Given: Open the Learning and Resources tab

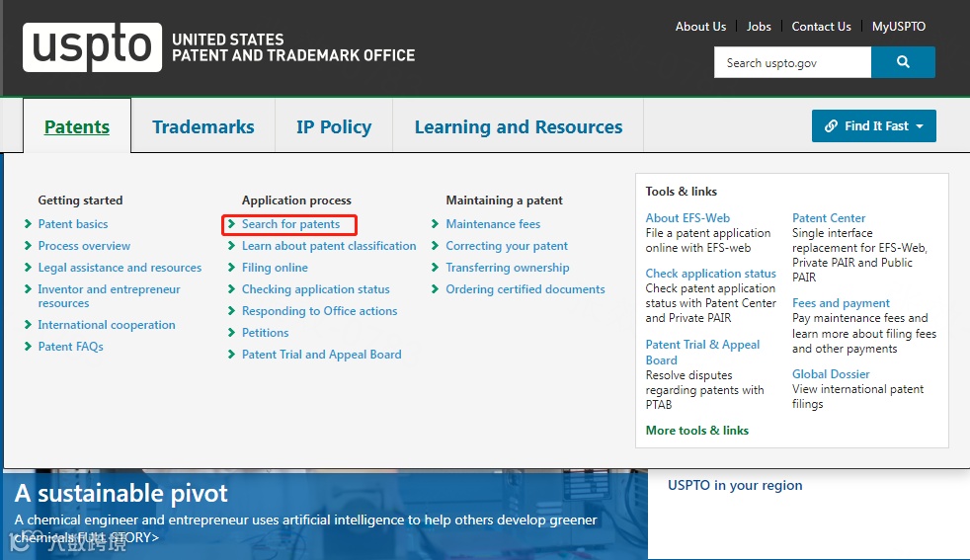Looking at the screenshot, I should (519, 126).
